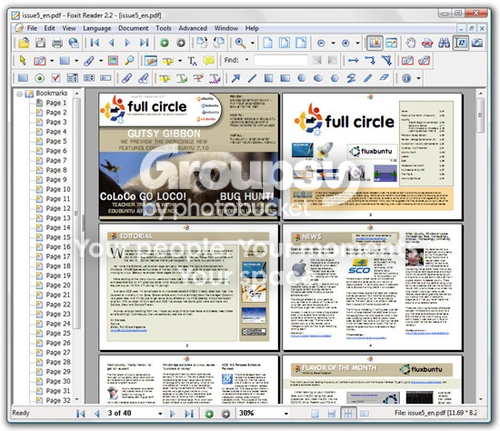Screen dimensions: 500x431
Task: Open the zoom percentage dropdown in status bar
Action: point(286,413)
